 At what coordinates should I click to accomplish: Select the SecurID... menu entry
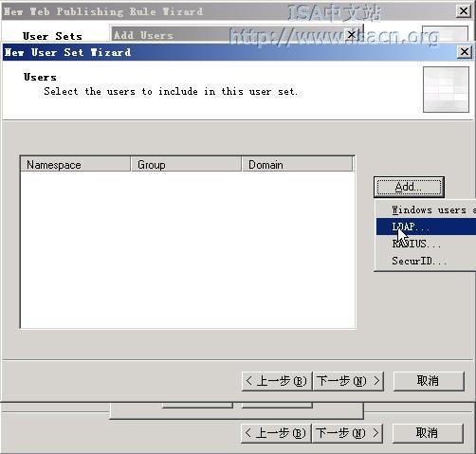pyautogui.click(x=426, y=261)
